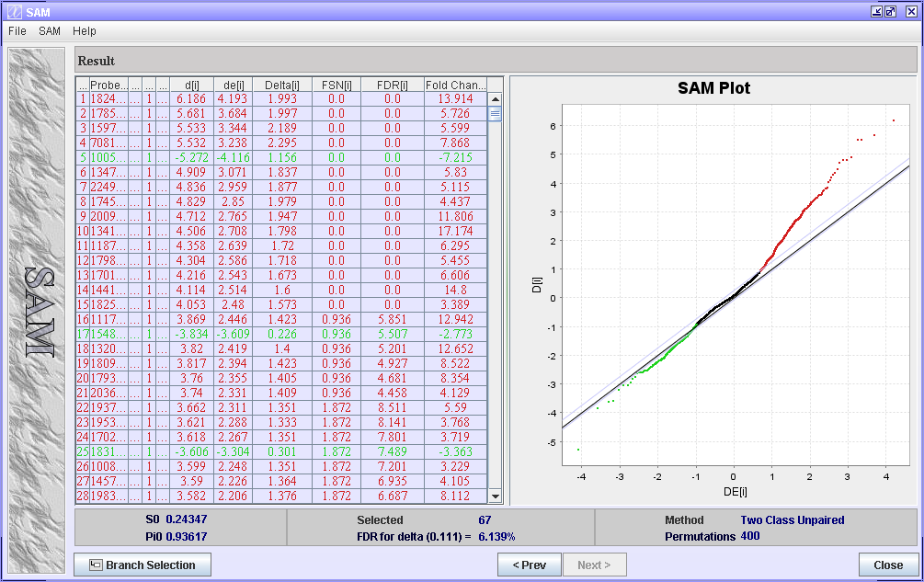Screen dimensions: 924x582
Task: Sort by the Fold Change column header
Action: pos(455,85)
